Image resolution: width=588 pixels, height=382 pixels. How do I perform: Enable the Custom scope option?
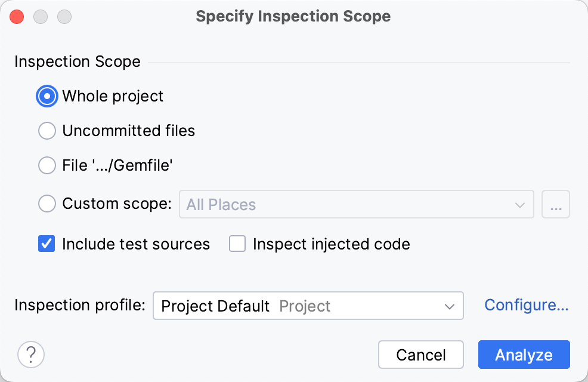[47, 204]
